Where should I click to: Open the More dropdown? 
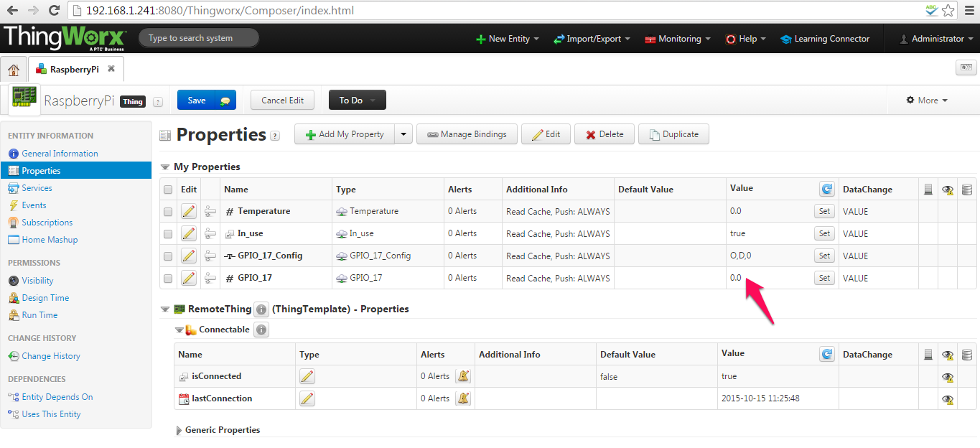click(927, 101)
